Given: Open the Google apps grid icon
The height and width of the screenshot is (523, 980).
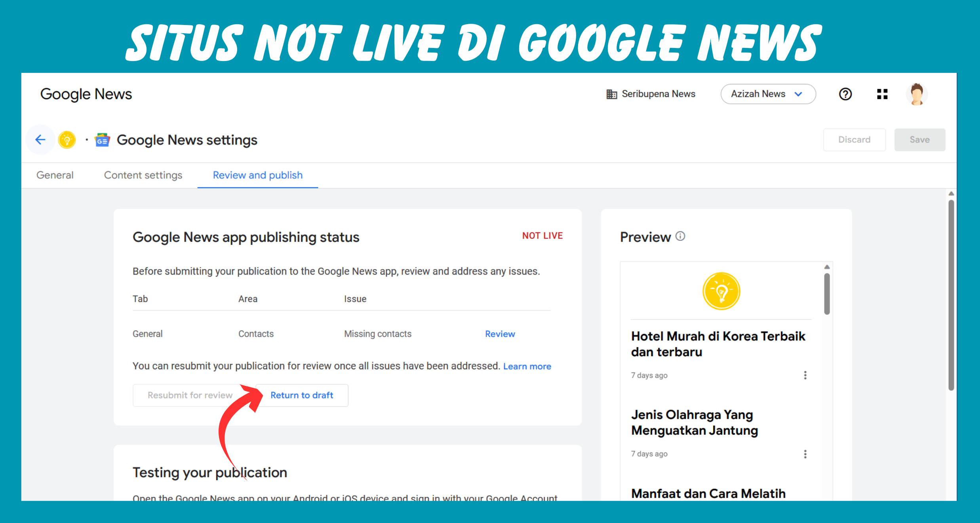Looking at the screenshot, I should 882,94.
